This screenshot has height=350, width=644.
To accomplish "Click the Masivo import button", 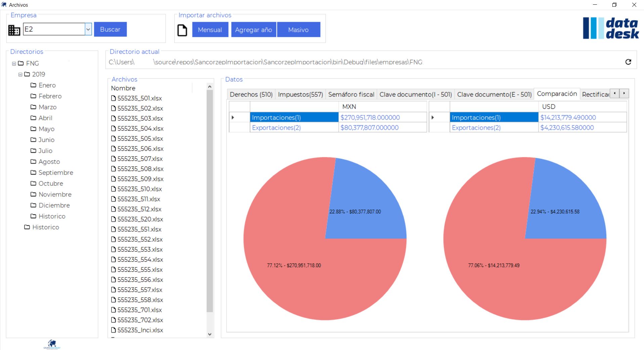I will tap(298, 30).
